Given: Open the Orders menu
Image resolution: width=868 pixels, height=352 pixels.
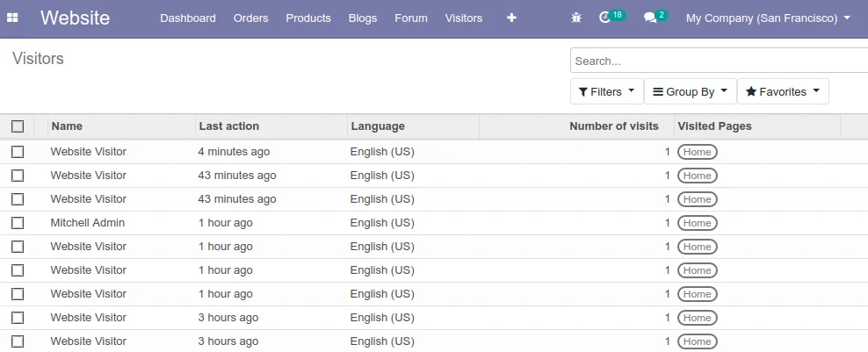Looking at the screenshot, I should pyautogui.click(x=250, y=18).
